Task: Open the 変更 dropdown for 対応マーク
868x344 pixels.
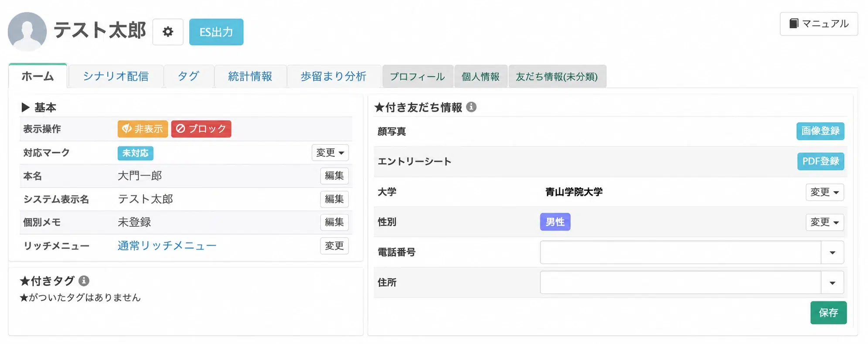Action: 330,153
